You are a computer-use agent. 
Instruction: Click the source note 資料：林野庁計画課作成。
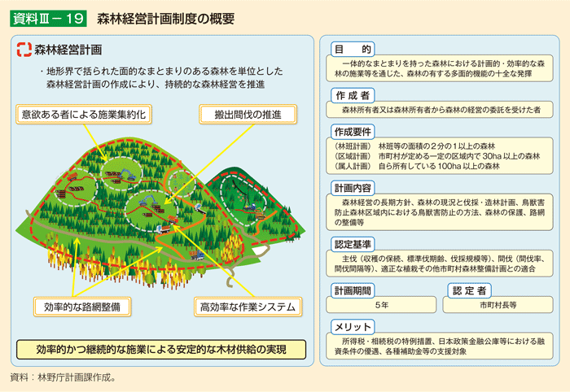[x=63, y=377]
